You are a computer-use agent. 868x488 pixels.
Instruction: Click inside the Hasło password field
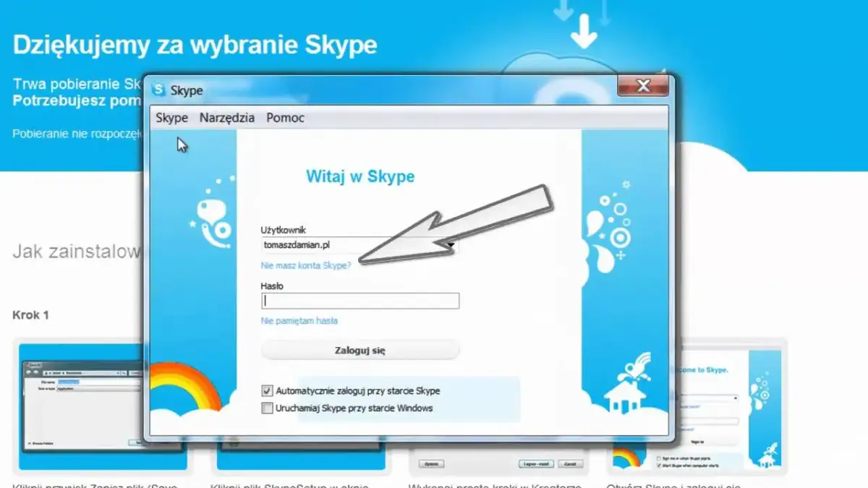point(359,301)
